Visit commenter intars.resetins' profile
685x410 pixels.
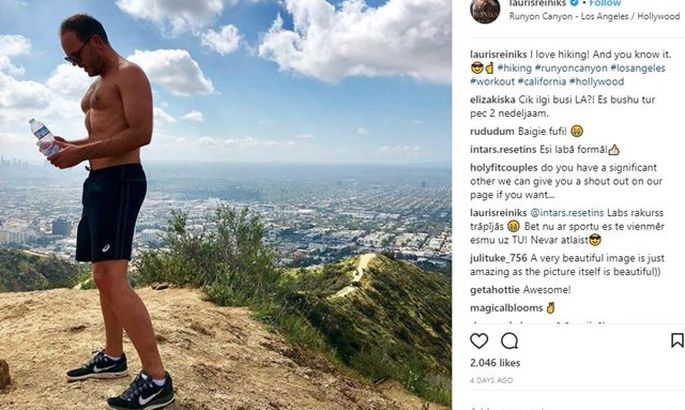click(x=503, y=149)
